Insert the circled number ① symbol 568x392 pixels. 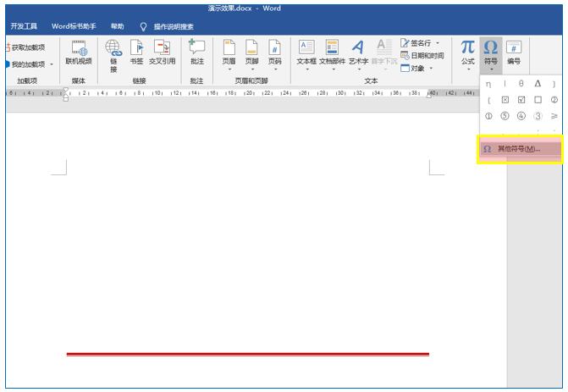(488, 116)
